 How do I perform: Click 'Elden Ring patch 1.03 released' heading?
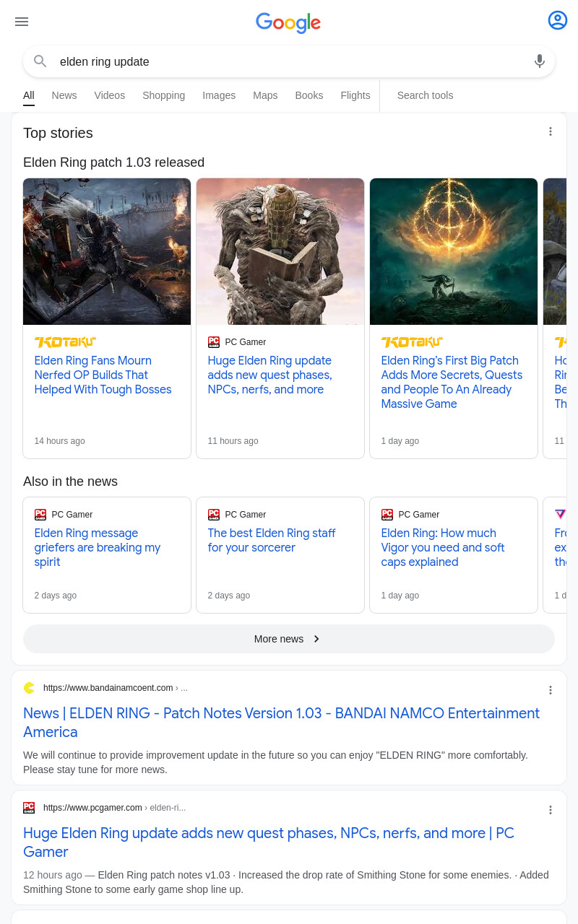coord(114,162)
